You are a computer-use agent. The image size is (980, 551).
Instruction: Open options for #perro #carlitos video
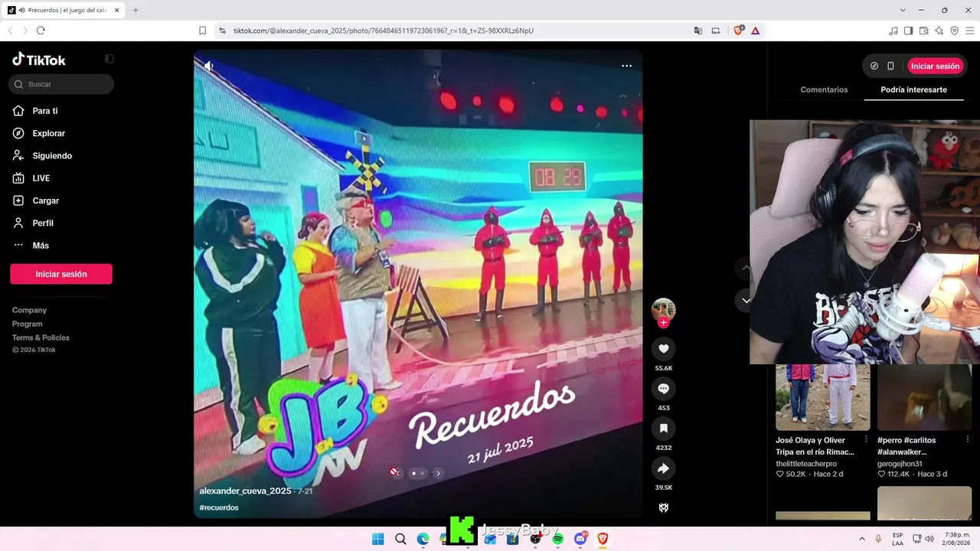968,440
